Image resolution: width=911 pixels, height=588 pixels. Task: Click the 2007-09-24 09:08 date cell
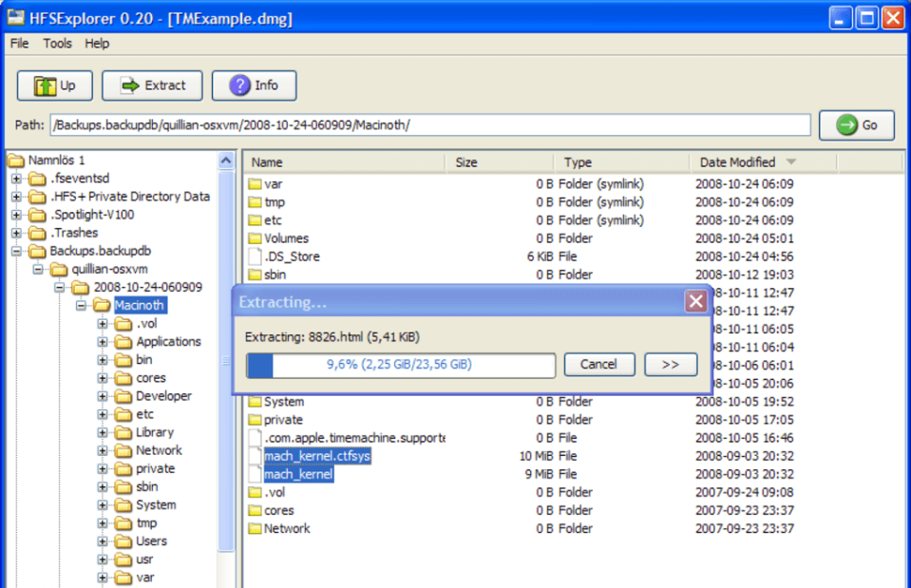tap(744, 492)
